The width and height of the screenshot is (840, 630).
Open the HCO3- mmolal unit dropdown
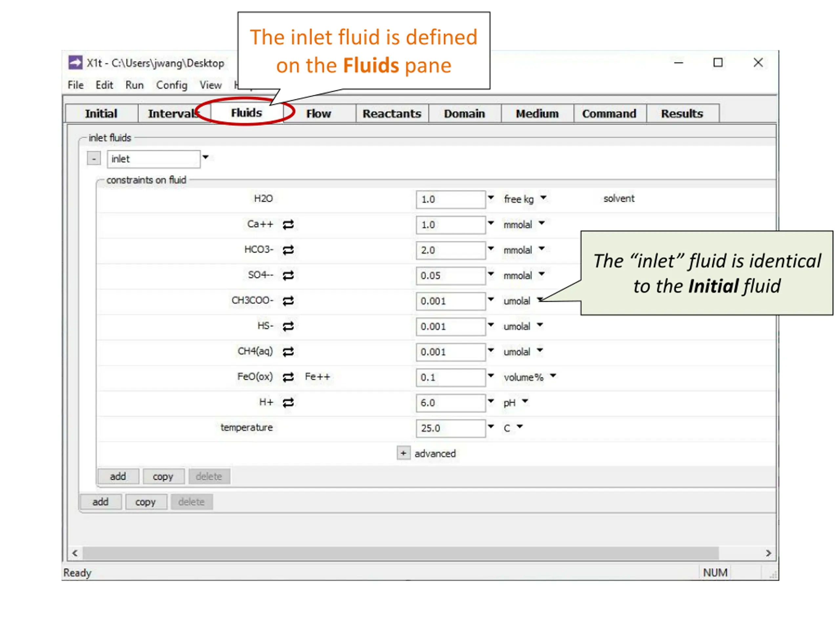coord(541,249)
